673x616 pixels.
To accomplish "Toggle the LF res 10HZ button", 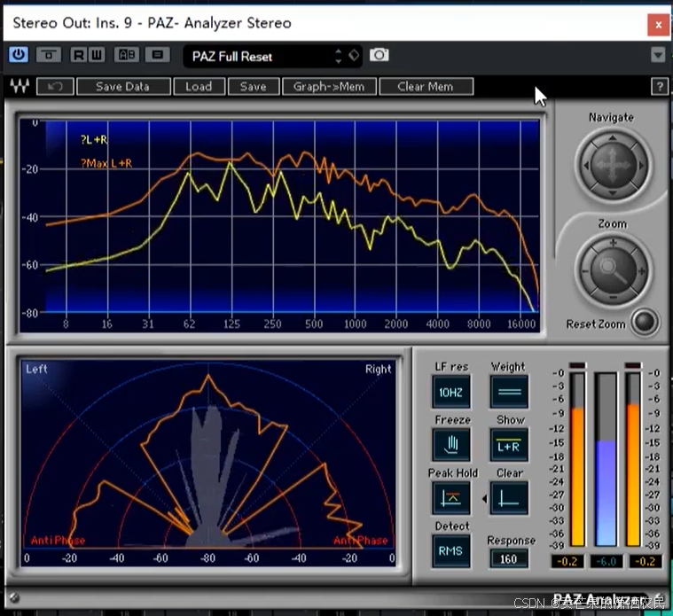I will [x=450, y=392].
